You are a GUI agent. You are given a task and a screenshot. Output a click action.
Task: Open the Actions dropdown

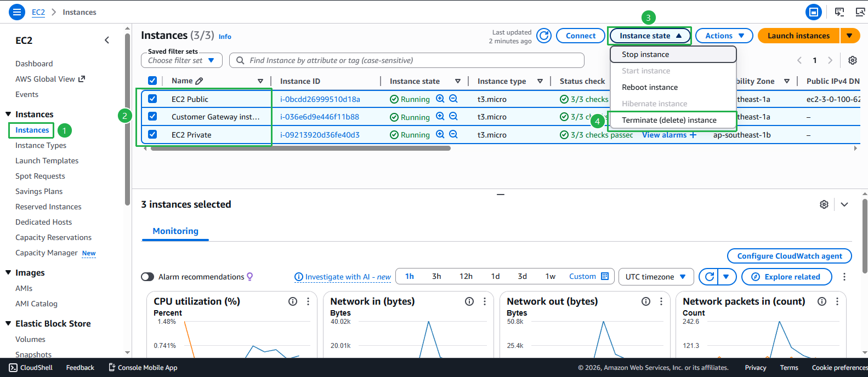pos(724,36)
